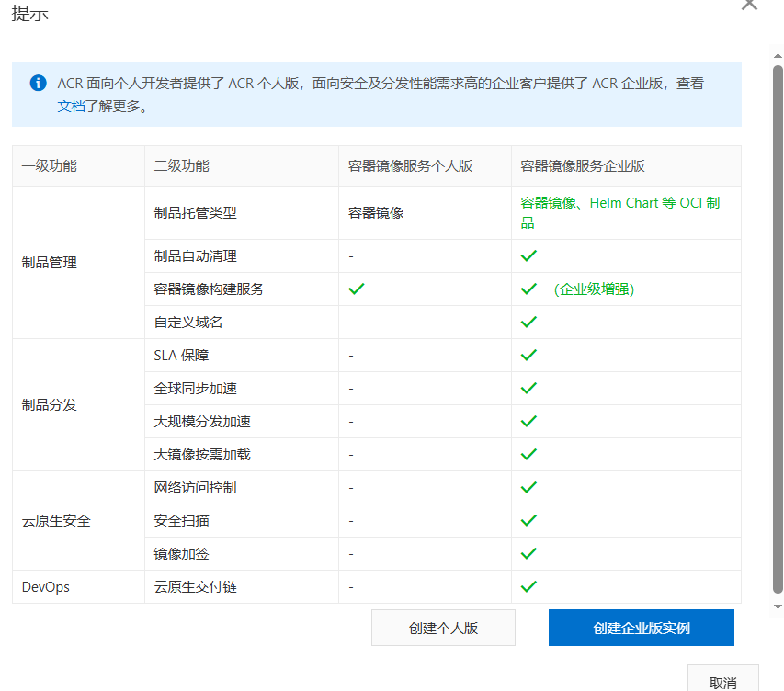Click the 容器镜像构建服务 feature name

coord(209,289)
